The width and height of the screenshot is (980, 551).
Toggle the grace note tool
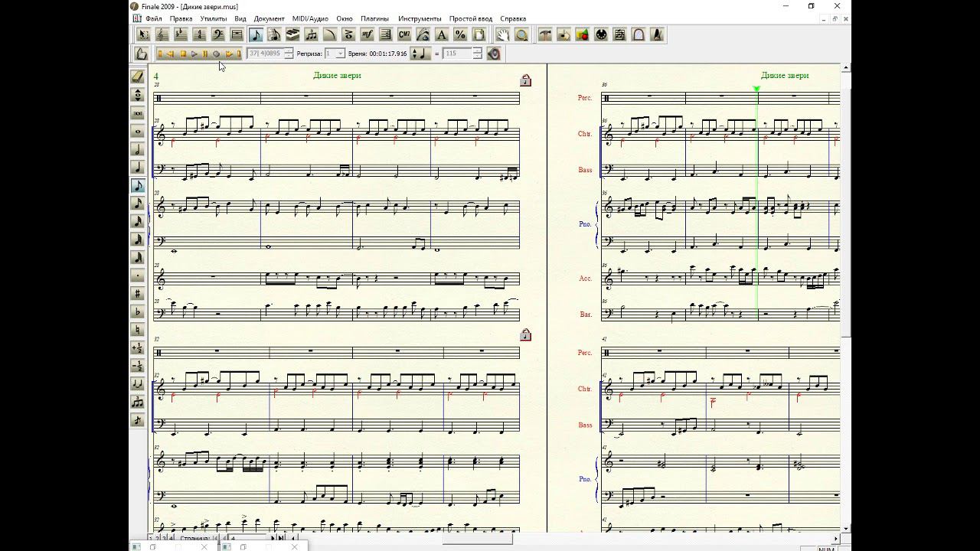click(x=138, y=420)
